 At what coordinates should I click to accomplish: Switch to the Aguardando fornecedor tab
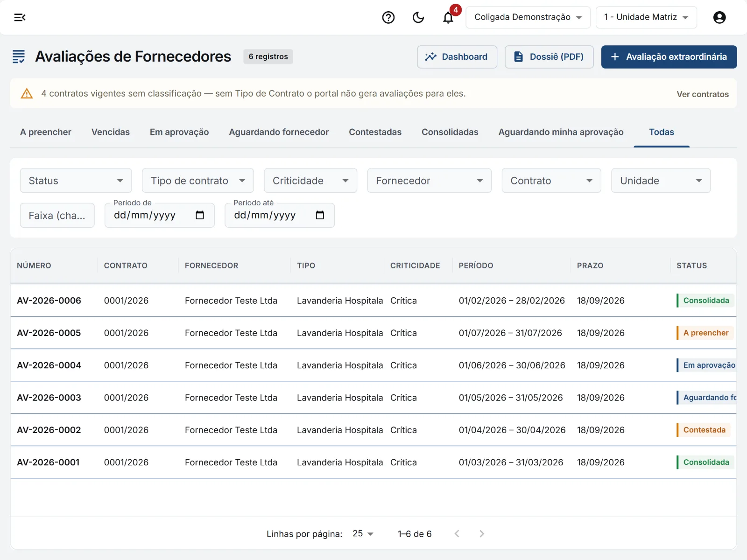click(279, 132)
